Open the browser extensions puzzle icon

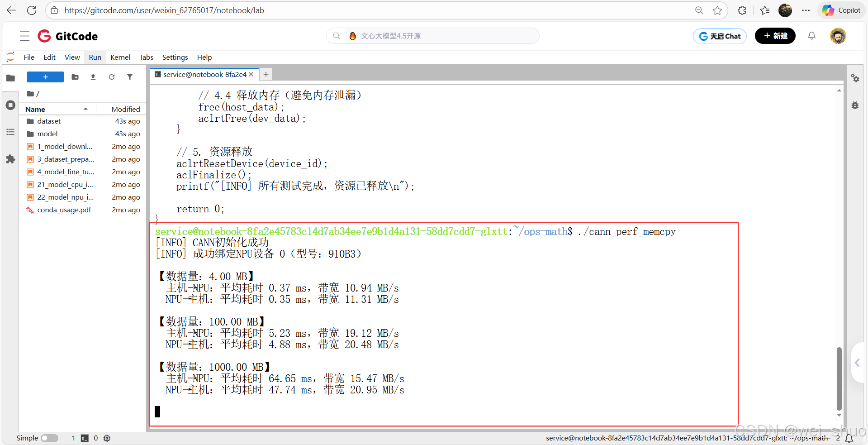click(x=742, y=10)
